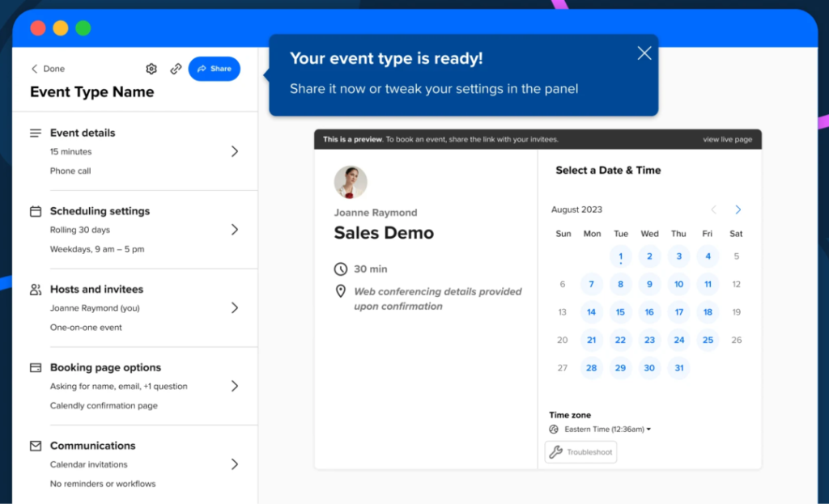829x504 pixels.
Task: Copy link using the chain icon
Action: coord(176,69)
